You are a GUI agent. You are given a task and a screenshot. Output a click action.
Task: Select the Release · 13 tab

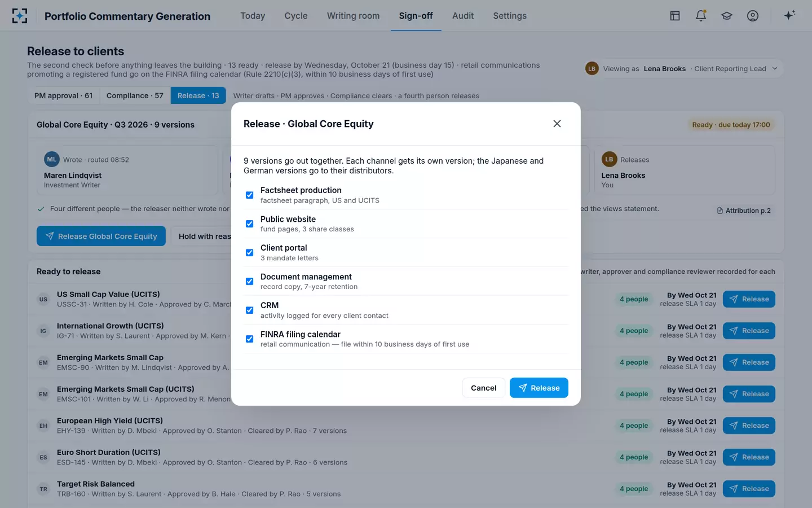pyautogui.click(x=198, y=95)
